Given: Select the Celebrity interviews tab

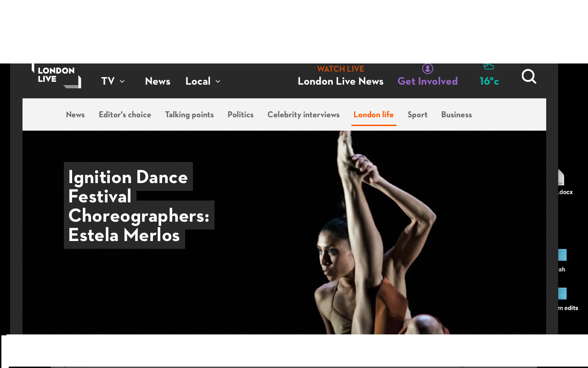Looking at the screenshot, I should [x=304, y=115].
